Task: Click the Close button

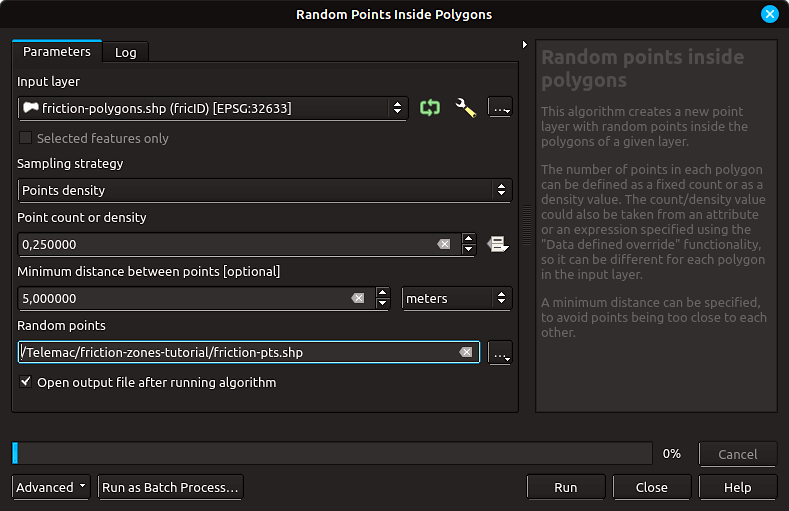Action: 652,487
